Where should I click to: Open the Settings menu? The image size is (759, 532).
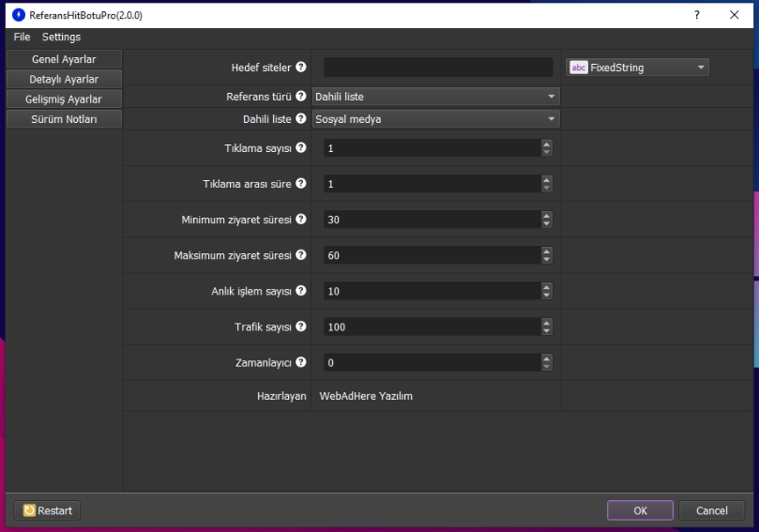pyautogui.click(x=61, y=37)
